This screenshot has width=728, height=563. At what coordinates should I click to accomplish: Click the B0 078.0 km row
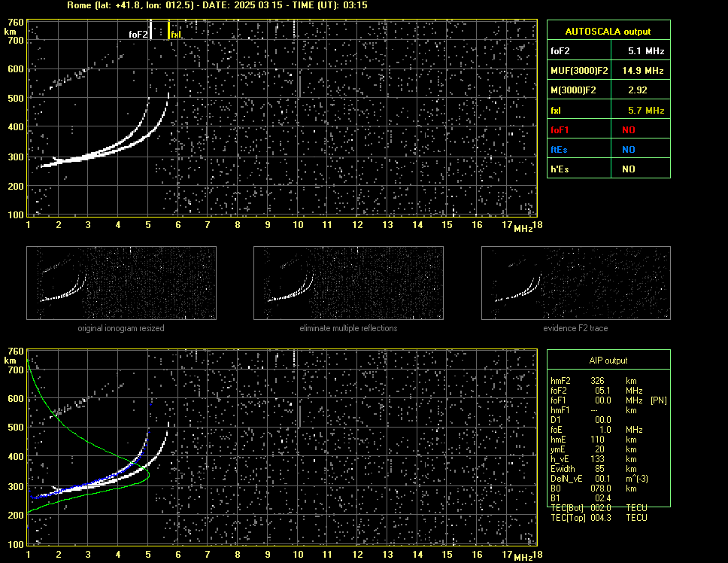tap(593, 488)
